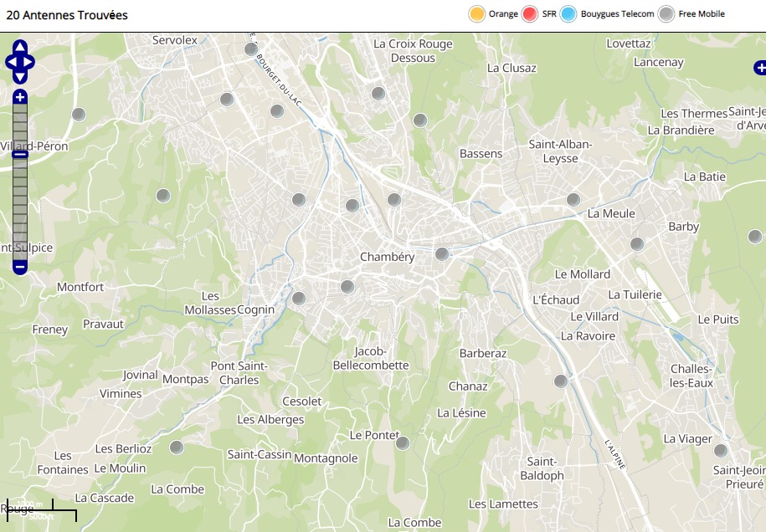Select the antenna marker near Le Pontet
The image size is (766, 532).
pyautogui.click(x=403, y=443)
